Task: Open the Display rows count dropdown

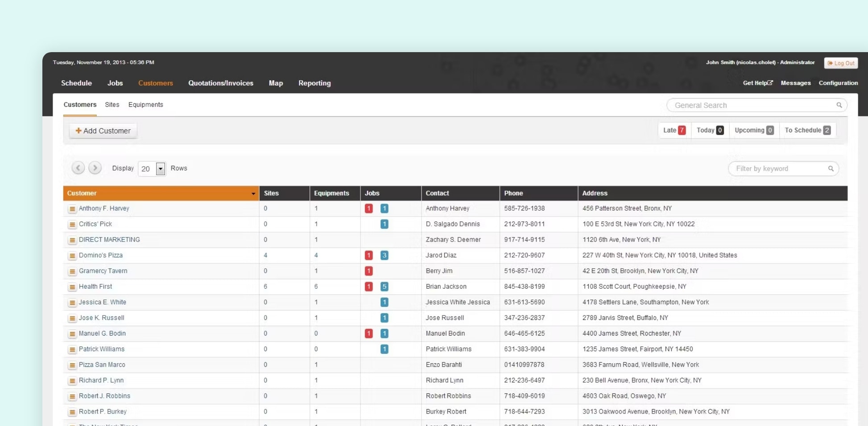Action: (x=160, y=168)
